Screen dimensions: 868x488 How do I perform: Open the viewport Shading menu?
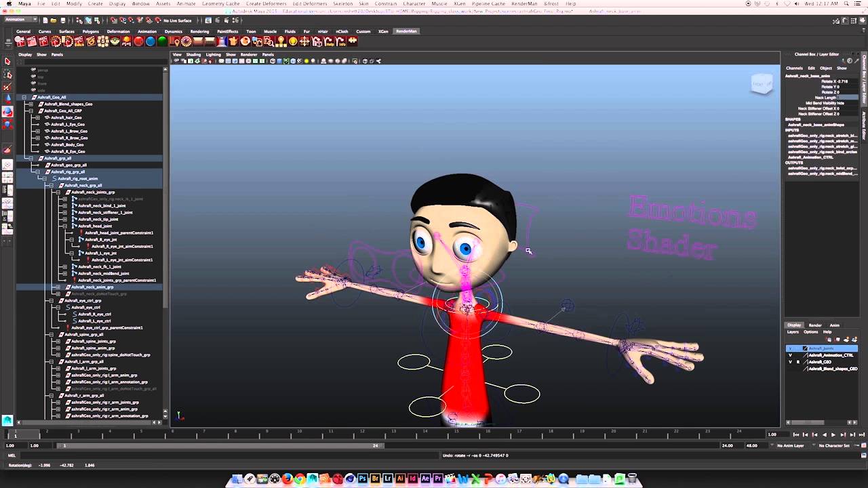click(x=194, y=54)
